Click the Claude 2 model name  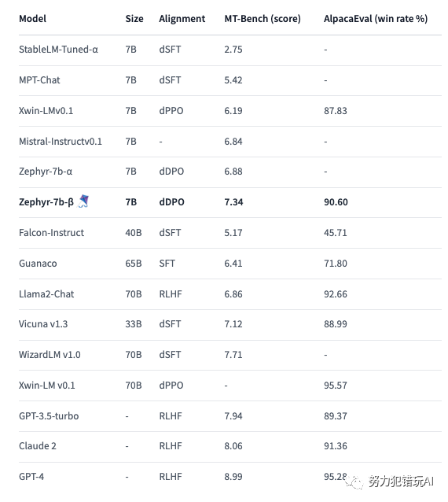click(38, 446)
